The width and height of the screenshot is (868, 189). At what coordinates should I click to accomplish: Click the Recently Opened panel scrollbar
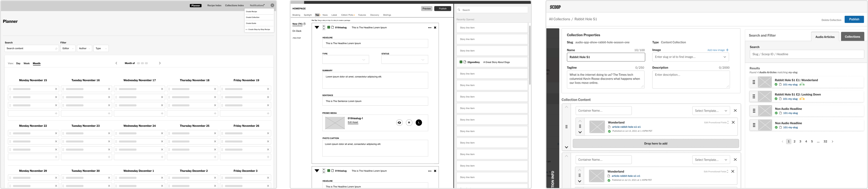click(530, 55)
